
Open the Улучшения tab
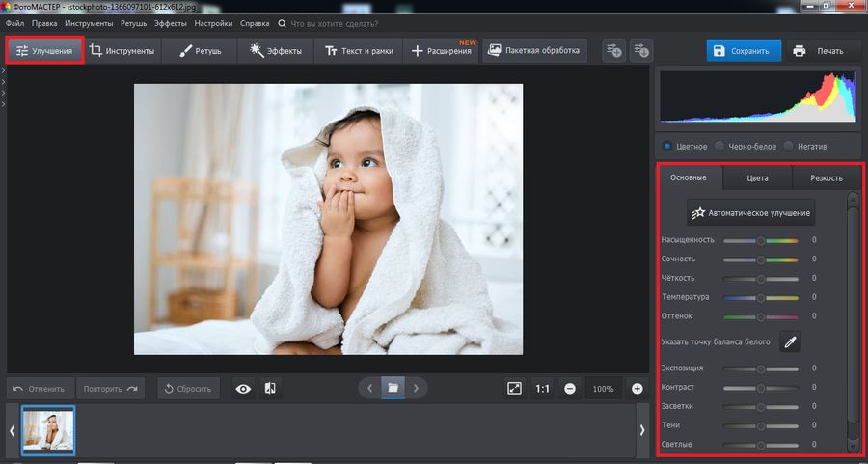pyautogui.click(x=44, y=50)
